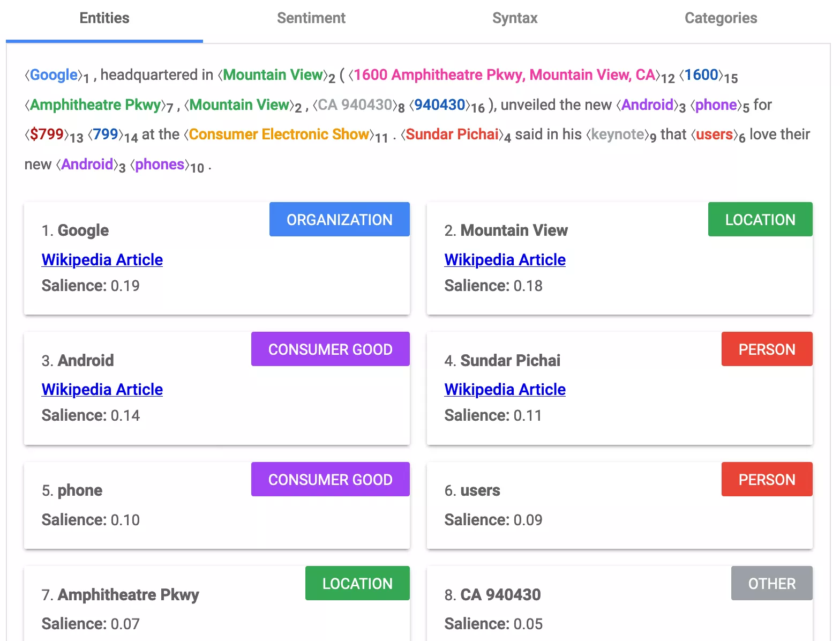This screenshot has height=641, width=840.
Task: Click LOCATION label on Mountain View card
Action: [760, 219]
